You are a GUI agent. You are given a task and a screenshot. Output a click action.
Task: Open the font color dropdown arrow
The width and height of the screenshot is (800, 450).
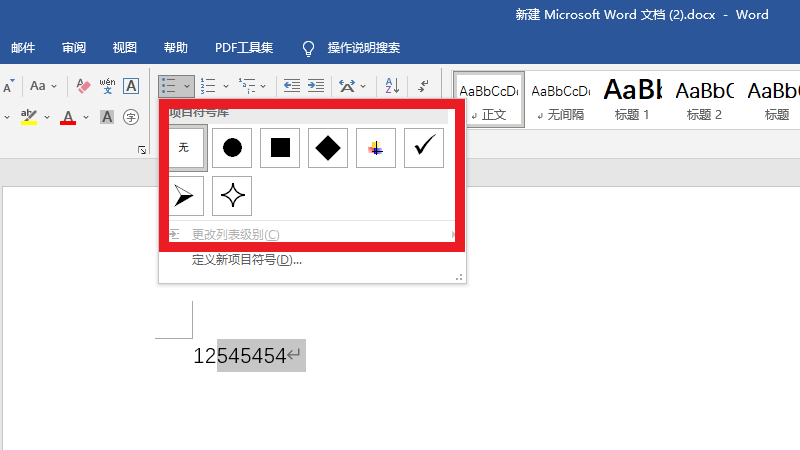[86, 117]
